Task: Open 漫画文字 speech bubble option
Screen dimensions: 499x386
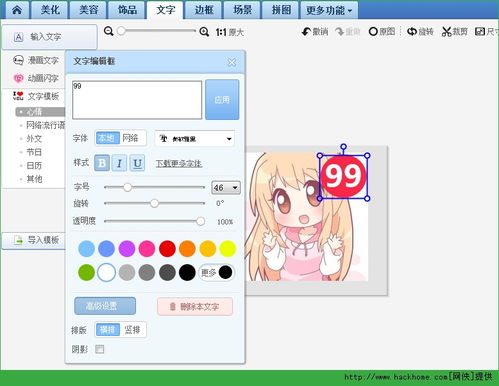Action: point(36,60)
